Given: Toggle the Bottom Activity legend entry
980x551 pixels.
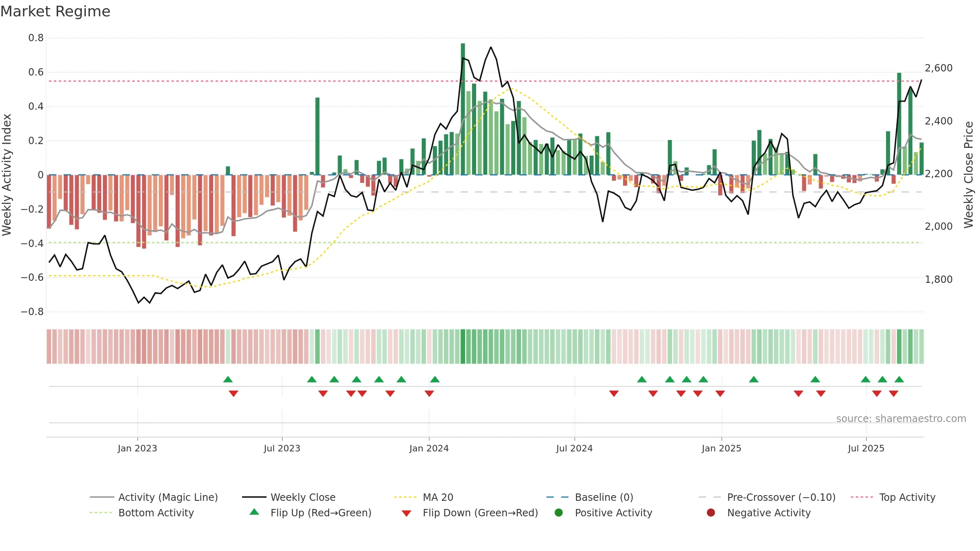Looking at the screenshot, I should [142, 513].
